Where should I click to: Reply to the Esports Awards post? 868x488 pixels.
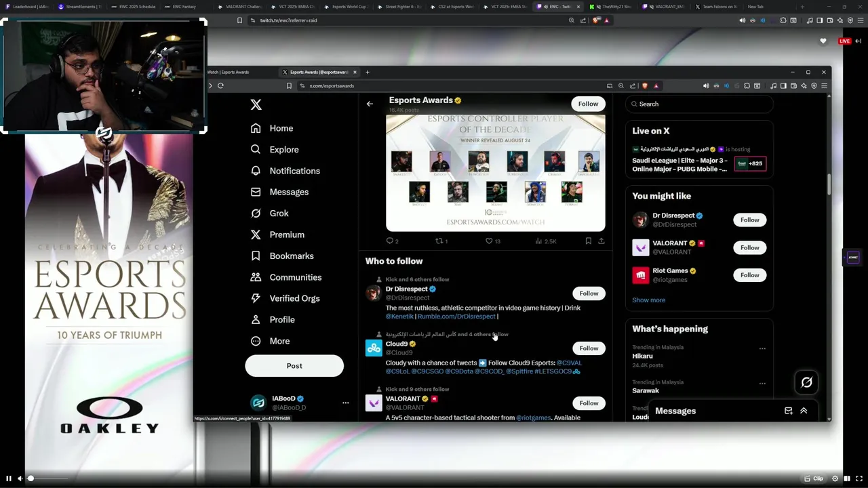[x=392, y=241]
